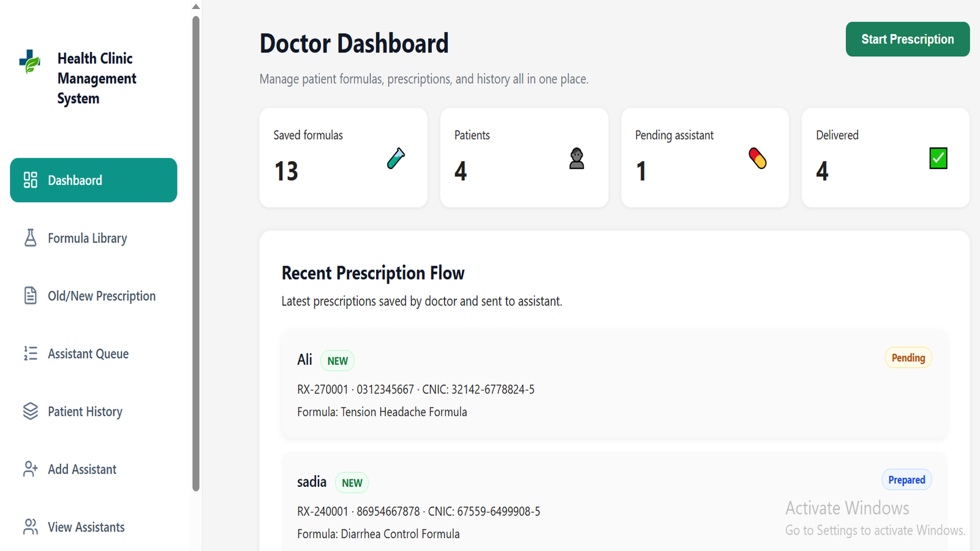The width and height of the screenshot is (980, 551).
Task: Select View Assistants in sidebar
Action: point(94,527)
